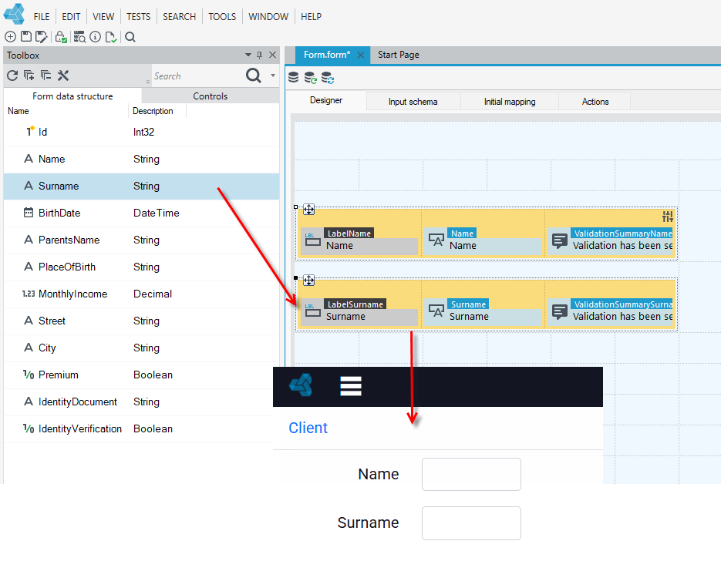
Task: Click the hamburger menu in the preview
Action: coord(351,386)
